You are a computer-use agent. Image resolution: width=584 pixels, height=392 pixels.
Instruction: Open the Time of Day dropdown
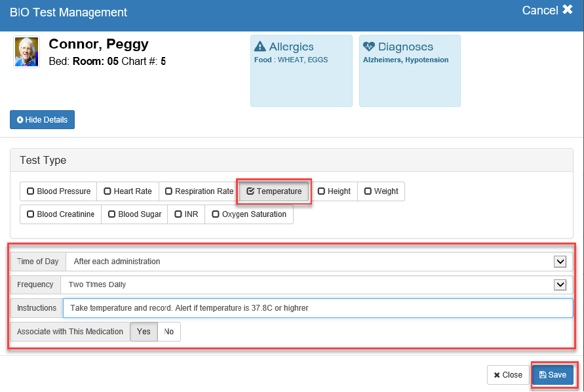pyautogui.click(x=560, y=262)
